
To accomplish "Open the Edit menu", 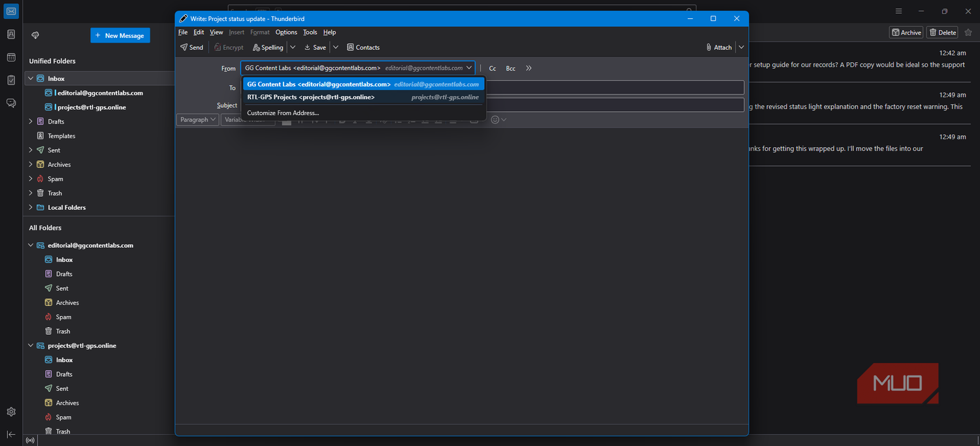I will 199,32.
